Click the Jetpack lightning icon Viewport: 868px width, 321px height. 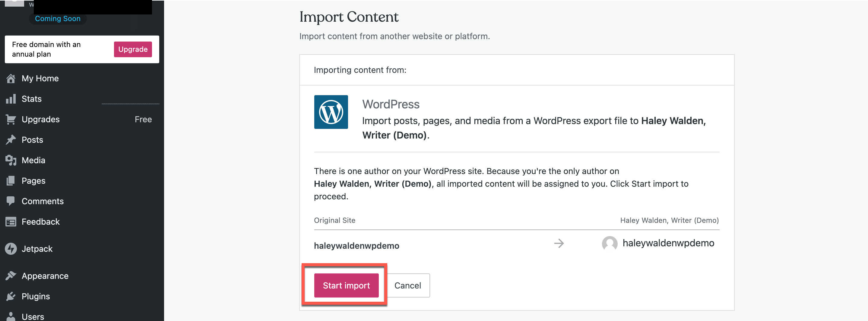pos(11,249)
